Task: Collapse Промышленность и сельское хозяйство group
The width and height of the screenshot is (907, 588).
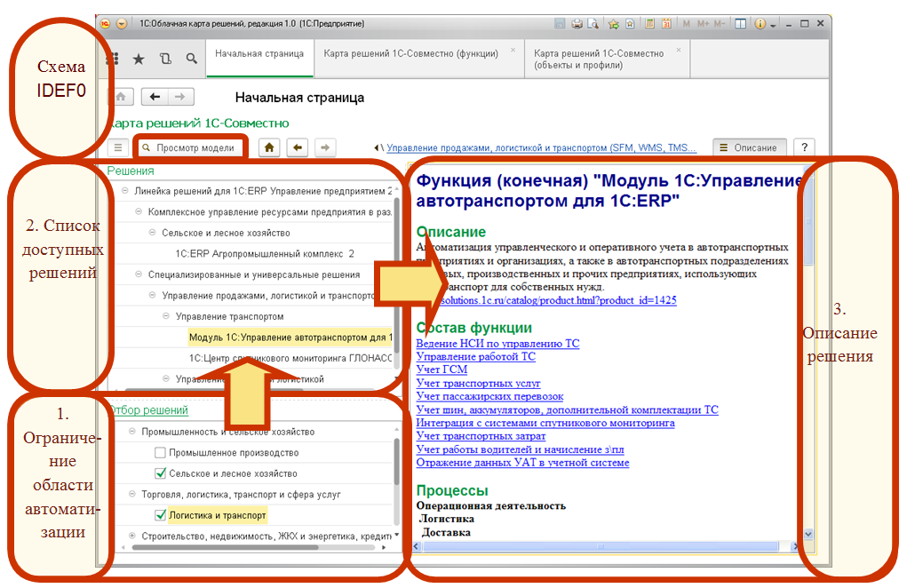Action: coord(131,432)
